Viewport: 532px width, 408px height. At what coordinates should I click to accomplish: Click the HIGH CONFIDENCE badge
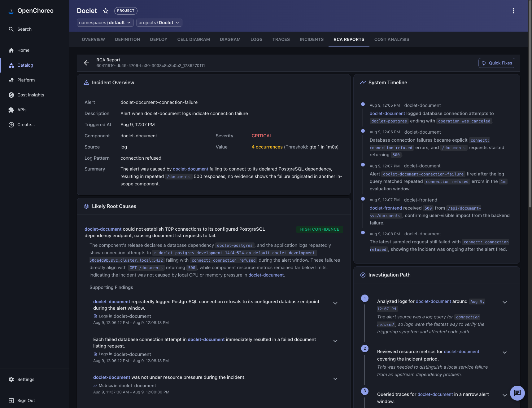coord(320,229)
